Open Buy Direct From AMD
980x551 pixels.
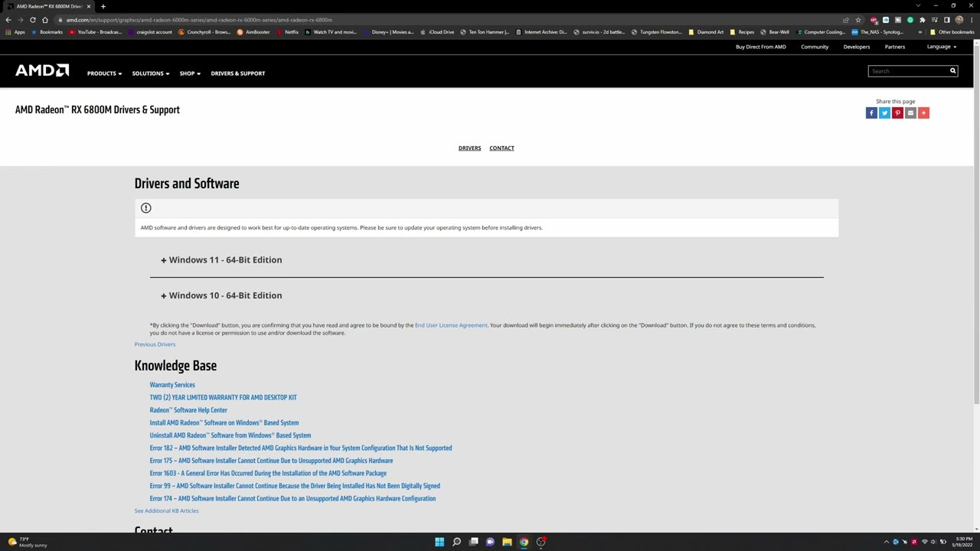[x=760, y=47]
